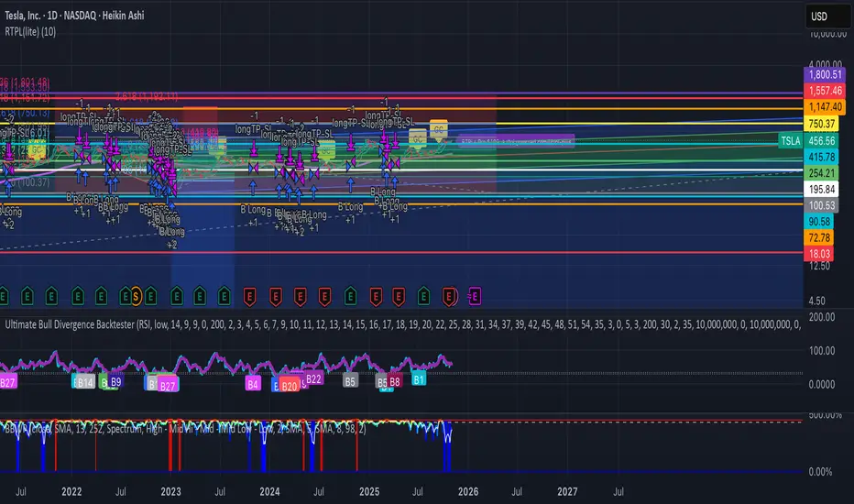This screenshot has width=854, height=504.
Task: Click the 1,800.51 purple price label
Action: coord(825,74)
